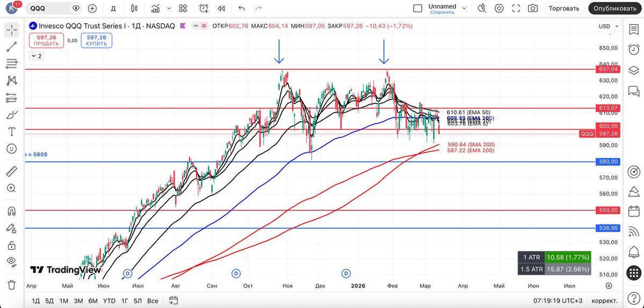The height and width of the screenshot is (308, 644).
Task: Open the forecasting and measurement tools
Action: pyautogui.click(x=12, y=98)
